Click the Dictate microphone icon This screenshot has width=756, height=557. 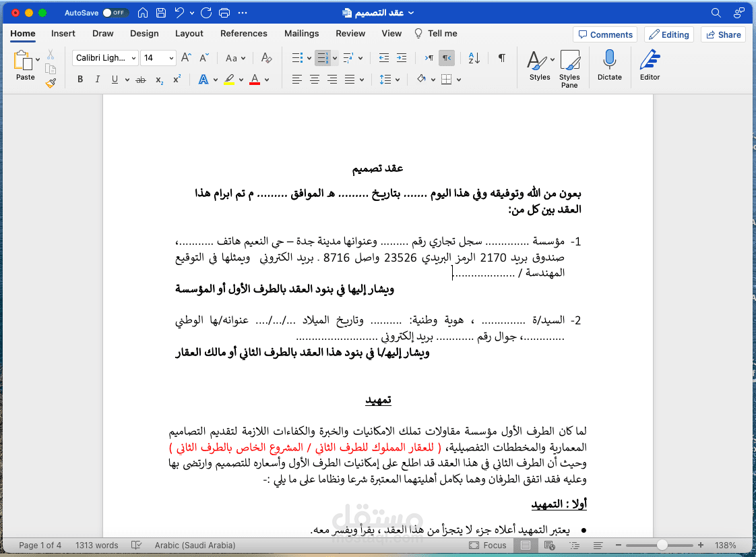click(609, 60)
